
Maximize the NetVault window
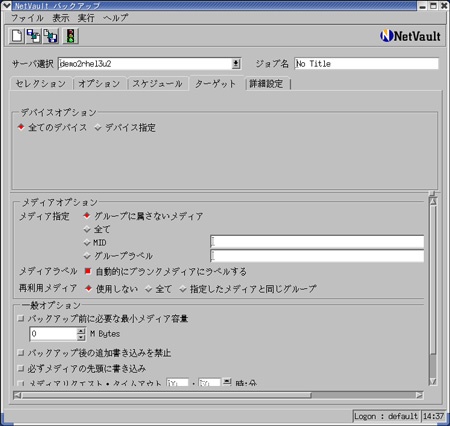433,6
